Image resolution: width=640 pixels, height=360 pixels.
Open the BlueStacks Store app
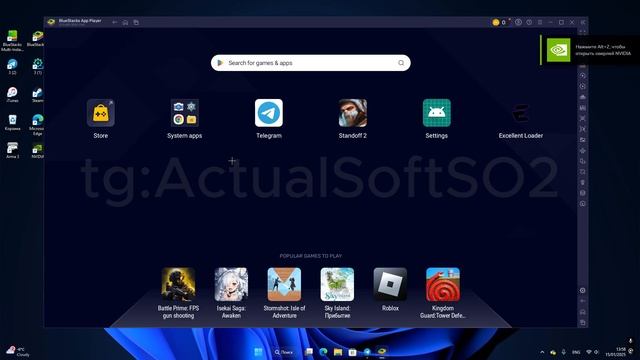point(100,113)
